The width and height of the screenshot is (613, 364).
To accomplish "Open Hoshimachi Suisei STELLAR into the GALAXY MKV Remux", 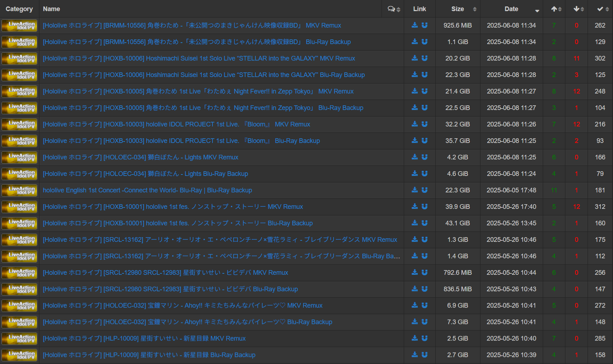I will pyautogui.click(x=199, y=58).
